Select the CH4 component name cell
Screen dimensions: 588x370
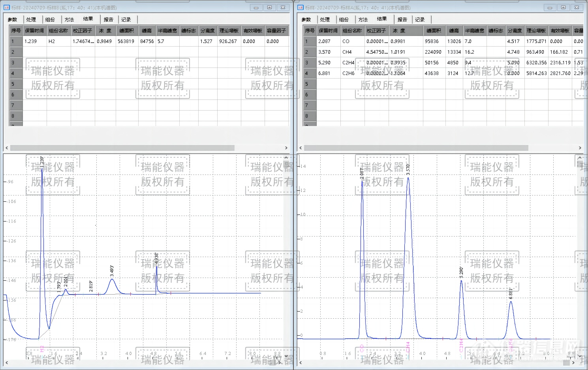click(352, 52)
